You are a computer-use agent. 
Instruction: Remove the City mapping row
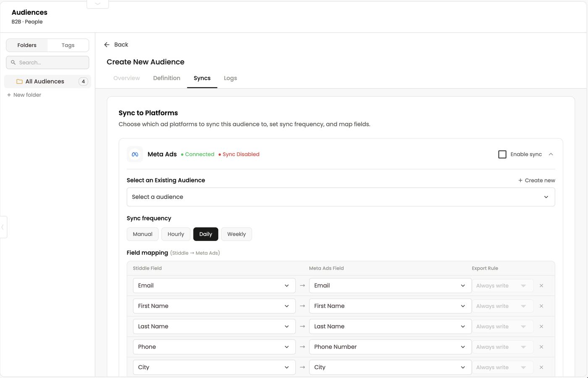point(541,368)
